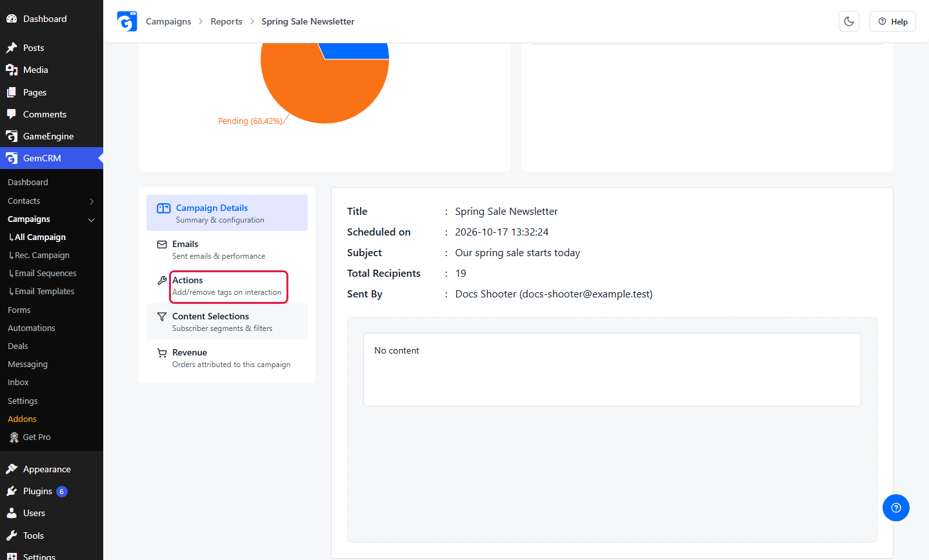Open the Help button
This screenshot has width=929, height=560.
pos(893,21)
